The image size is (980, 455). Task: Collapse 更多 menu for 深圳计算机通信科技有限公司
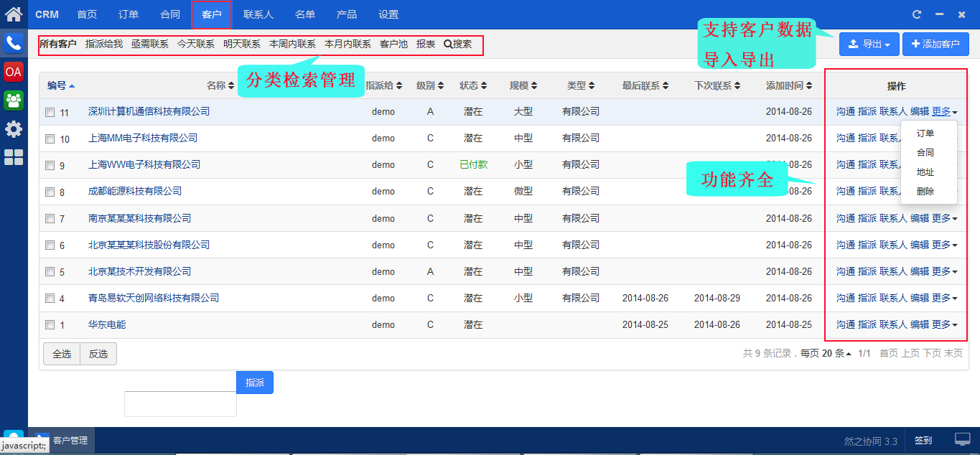click(944, 111)
